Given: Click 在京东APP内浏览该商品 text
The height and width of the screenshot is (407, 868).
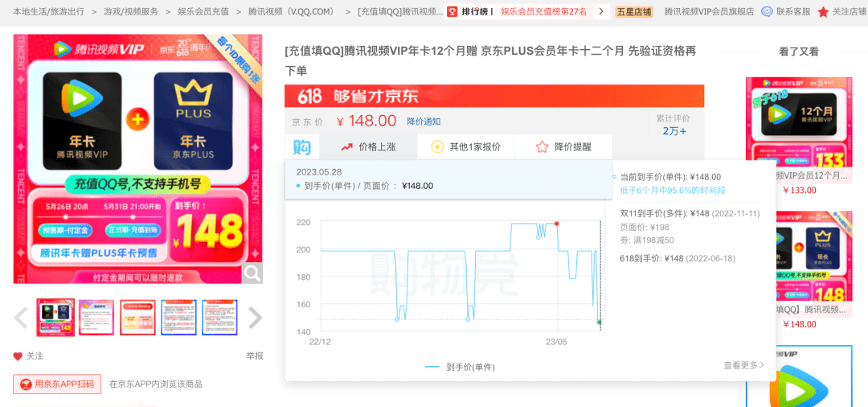Looking at the screenshot, I should [156, 384].
